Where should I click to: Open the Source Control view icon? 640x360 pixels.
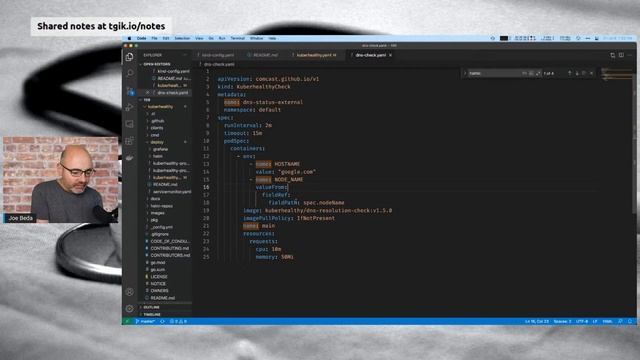130,91
